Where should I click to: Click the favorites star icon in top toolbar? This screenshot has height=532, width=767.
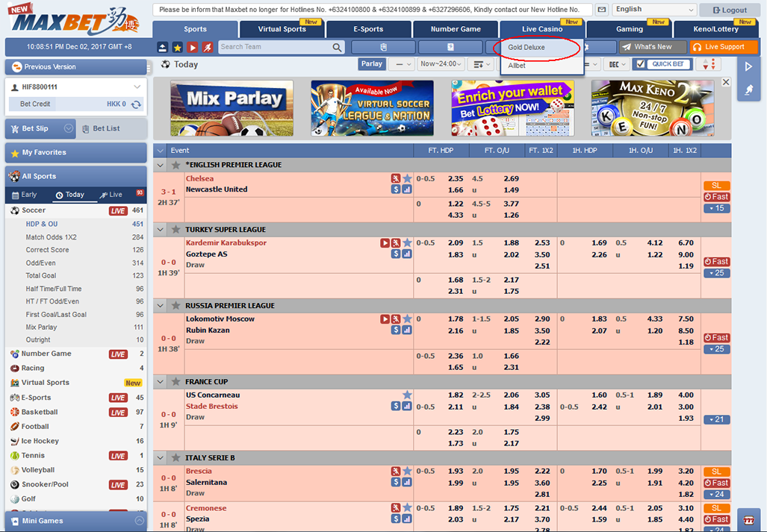pyautogui.click(x=177, y=47)
